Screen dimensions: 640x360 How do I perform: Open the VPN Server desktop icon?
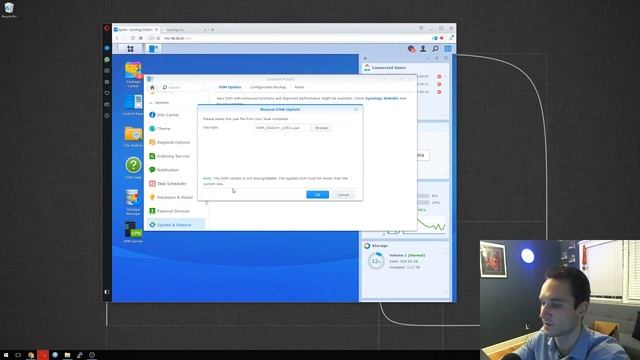pyautogui.click(x=133, y=232)
